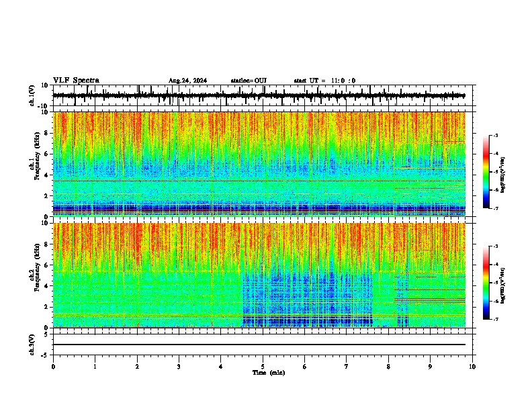This screenshot has height=411, width=532.
Task: Click the ch.1 "Frequency (kHz)" axis label
Action: [x=37, y=156]
